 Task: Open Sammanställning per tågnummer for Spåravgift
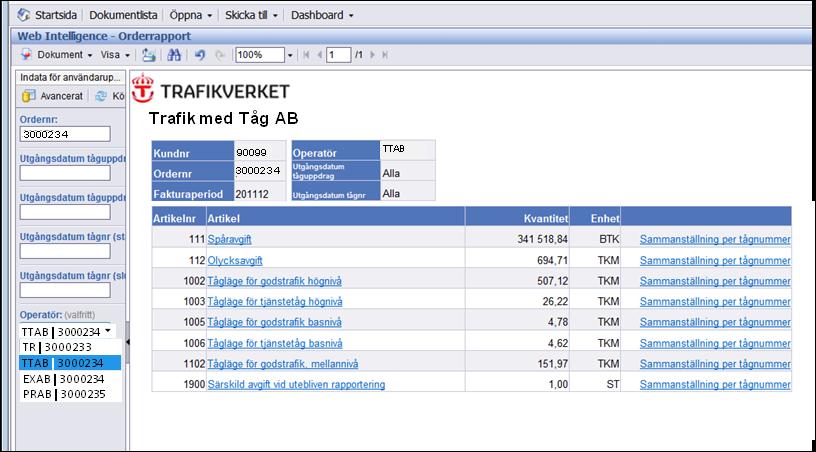coord(715,239)
